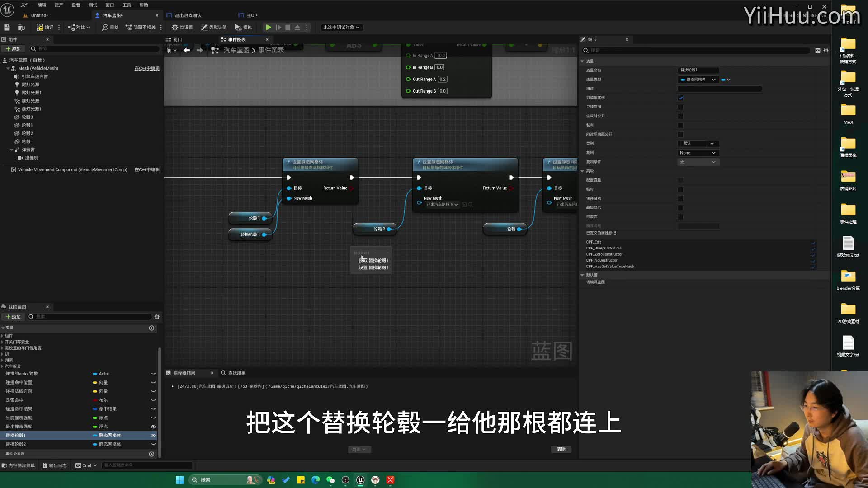Viewport: 868px width, 488px height.
Task: Click the eject icon in play toolbar
Action: coord(297,28)
